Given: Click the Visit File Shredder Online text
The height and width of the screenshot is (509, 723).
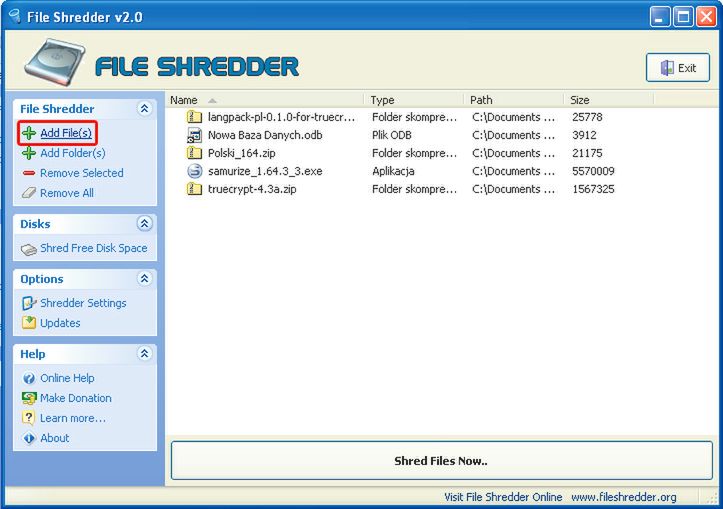Looking at the screenshot, I should (503, 497).
